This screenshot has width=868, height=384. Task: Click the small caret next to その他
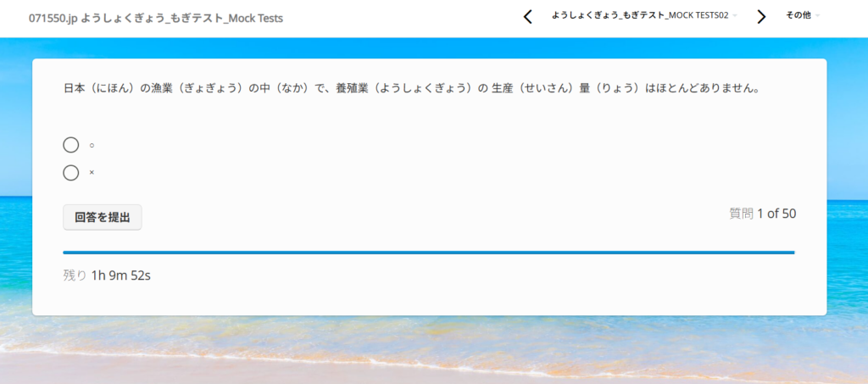pyautogui.click(x=818, y=16)
